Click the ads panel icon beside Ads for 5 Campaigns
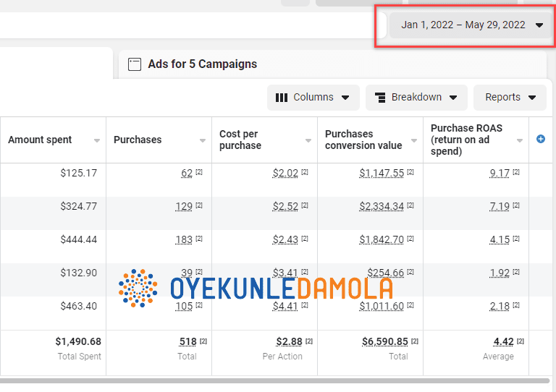This screenshot has width=556, height=392. [x=135, y=64]
